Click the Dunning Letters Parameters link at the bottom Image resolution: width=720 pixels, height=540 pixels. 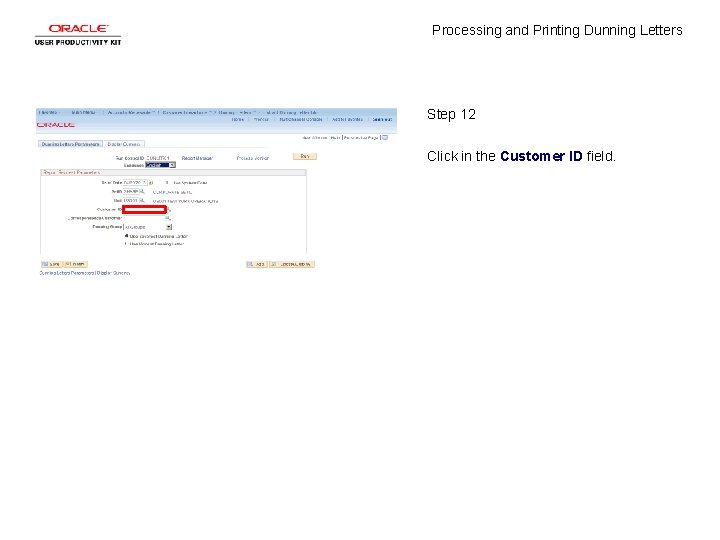click(x=67, y=273)
